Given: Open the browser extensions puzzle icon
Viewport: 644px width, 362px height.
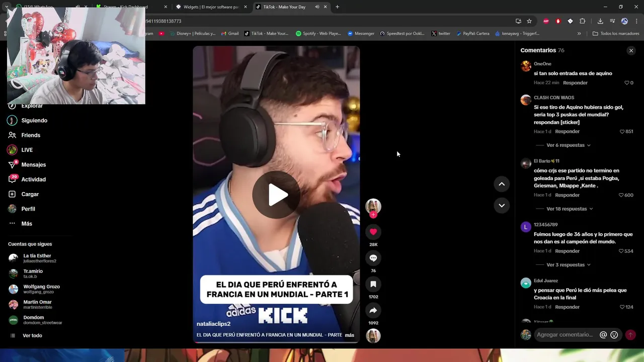Looking at the screenshot, I should pyautogui.click(x=582, y=21).
